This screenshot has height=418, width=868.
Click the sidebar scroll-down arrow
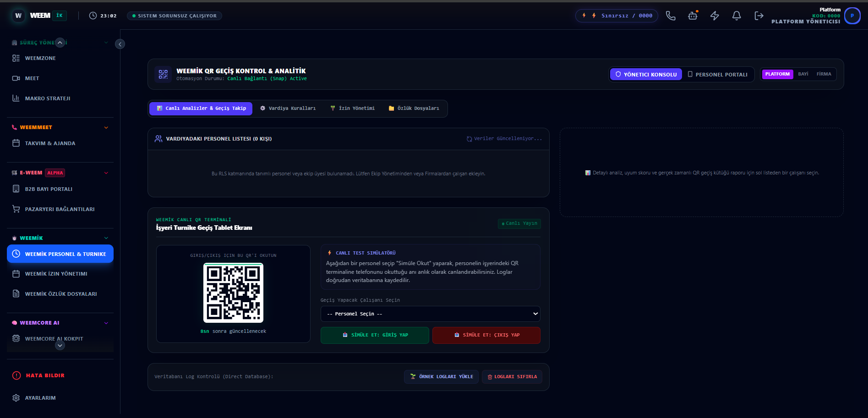(x=60, y=346)
